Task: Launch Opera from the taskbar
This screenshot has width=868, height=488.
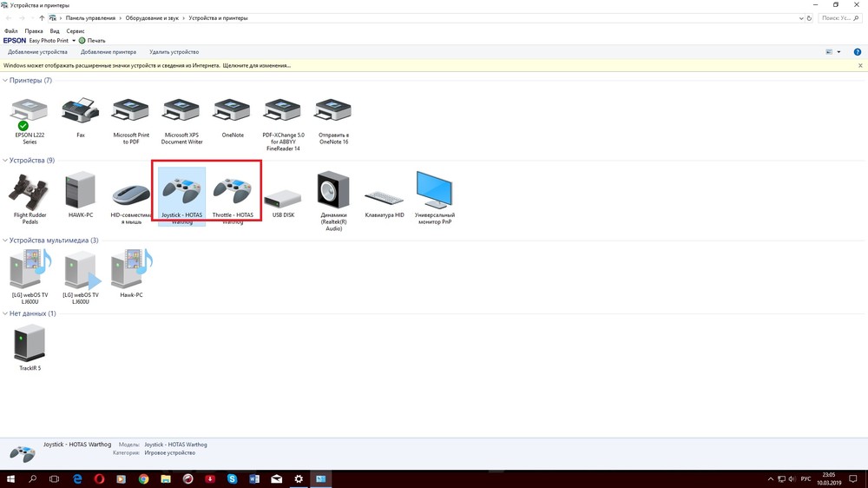Action: click(x=99, y=478)
